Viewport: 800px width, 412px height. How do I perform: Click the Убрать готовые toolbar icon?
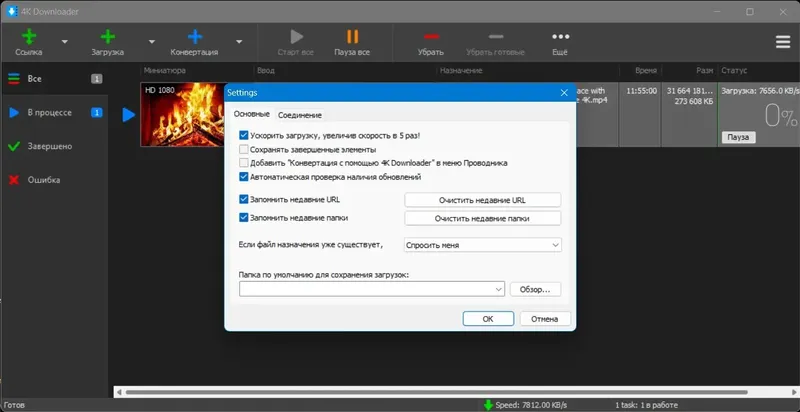tap(495, 37)
